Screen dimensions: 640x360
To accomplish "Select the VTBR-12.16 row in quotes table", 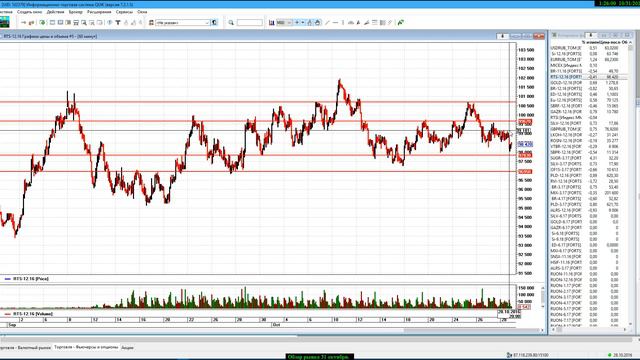I will 588,146.
